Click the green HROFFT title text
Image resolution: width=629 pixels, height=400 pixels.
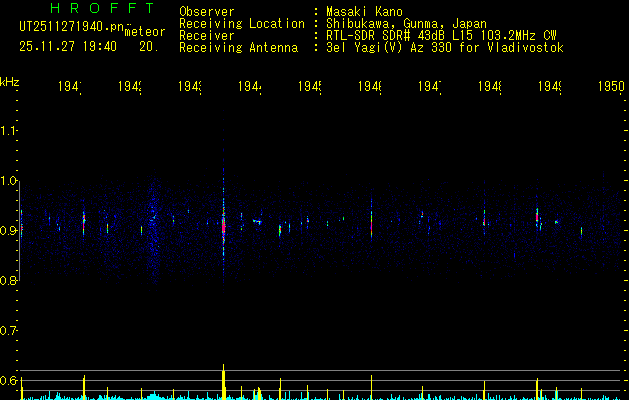click(103, 8)
